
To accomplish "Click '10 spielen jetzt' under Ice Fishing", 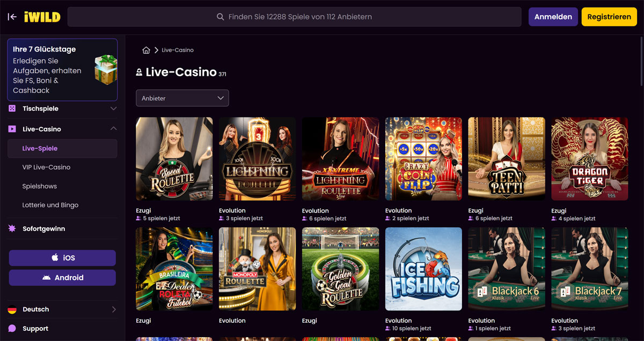I will (x=413, y=329).
